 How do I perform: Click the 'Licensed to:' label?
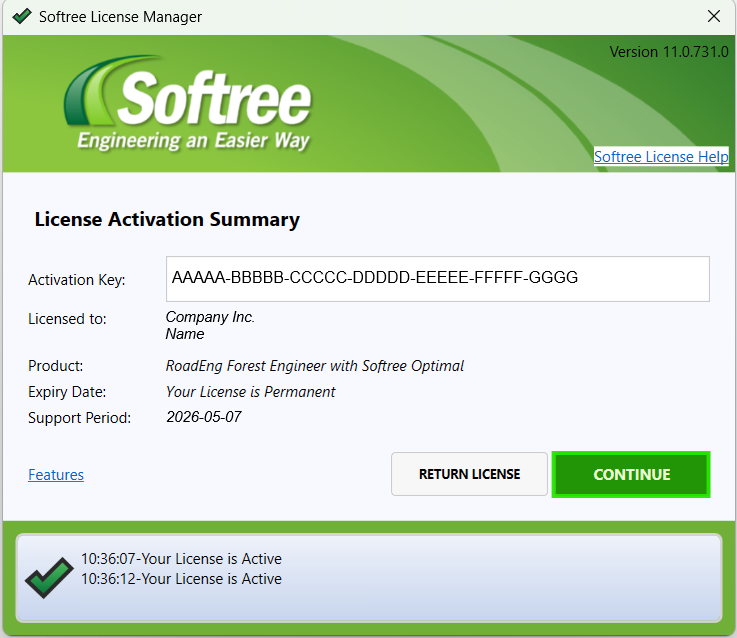point(67,319)
